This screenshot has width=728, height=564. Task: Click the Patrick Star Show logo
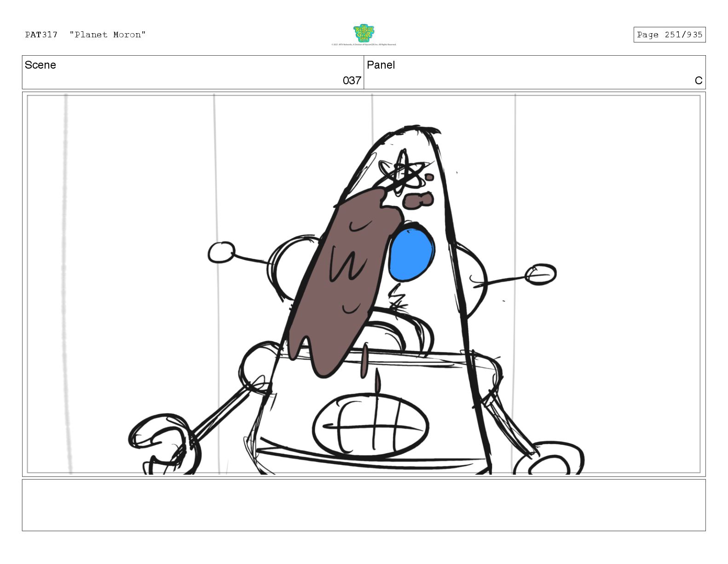pyautogui.click(x=364, y=33)
